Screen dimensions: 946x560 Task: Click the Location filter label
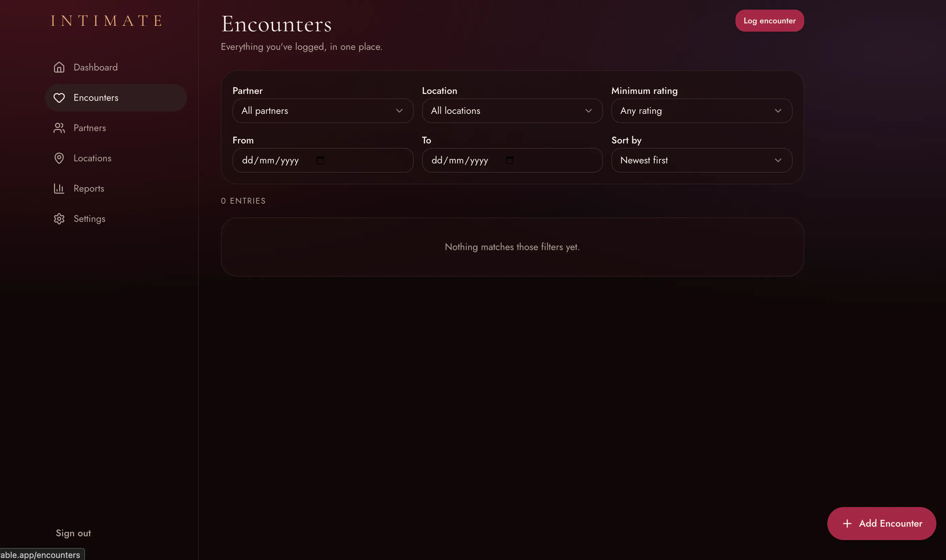[x=439, y=91]
